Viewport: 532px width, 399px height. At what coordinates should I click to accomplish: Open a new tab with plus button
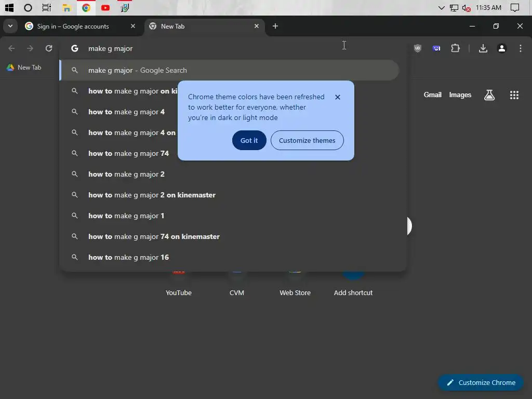pyautogui.click(x=275, y=26)
